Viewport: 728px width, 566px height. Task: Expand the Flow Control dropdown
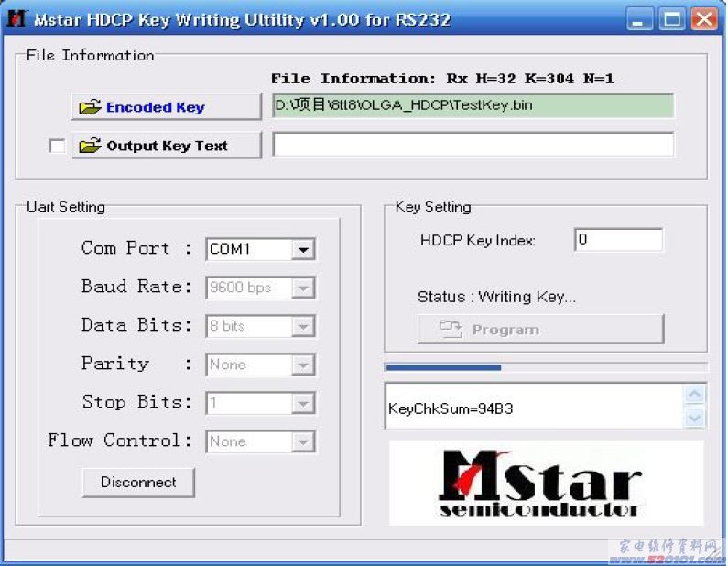coord(304,441)
